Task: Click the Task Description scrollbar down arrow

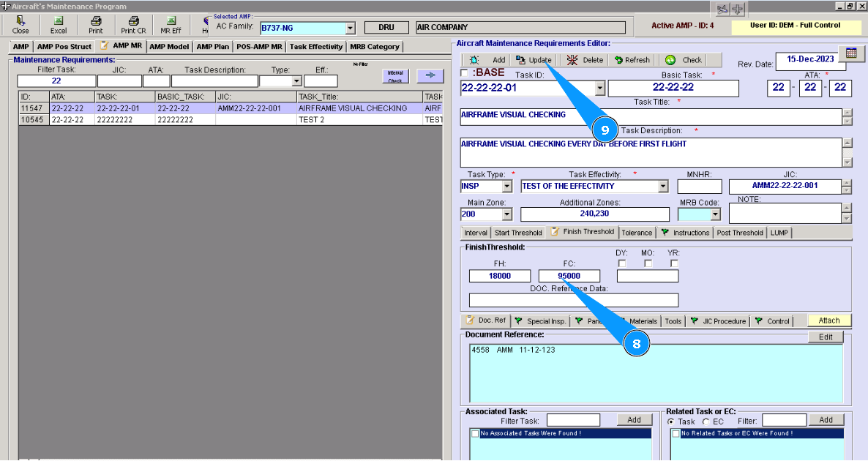Action: pyautogui.click(x=848, y=162)
